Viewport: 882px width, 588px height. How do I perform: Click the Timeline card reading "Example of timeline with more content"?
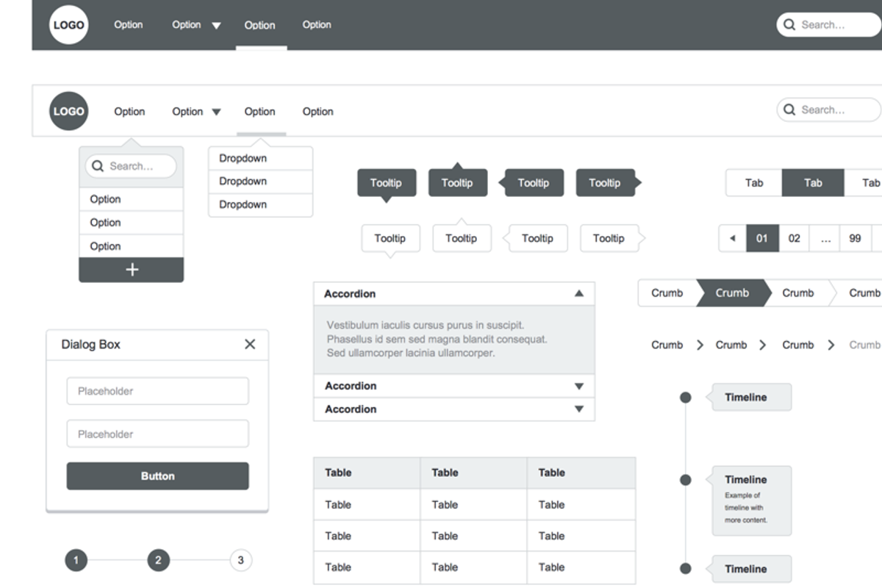click(x=750, y=501)
